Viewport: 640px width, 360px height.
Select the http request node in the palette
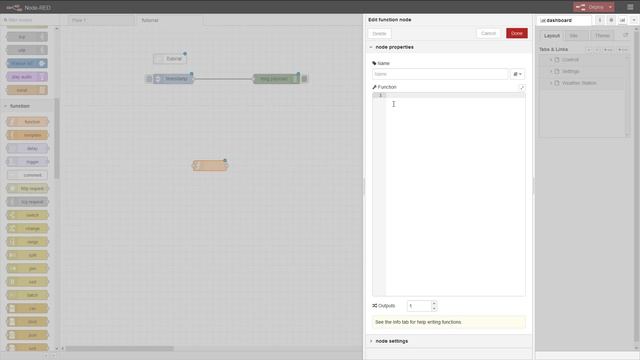tap(27, 189)
